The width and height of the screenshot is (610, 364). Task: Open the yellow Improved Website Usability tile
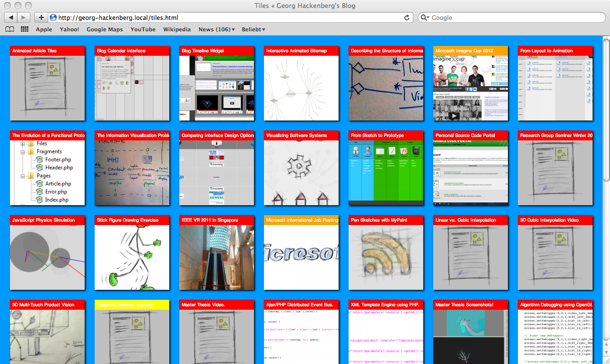(132, 332)
